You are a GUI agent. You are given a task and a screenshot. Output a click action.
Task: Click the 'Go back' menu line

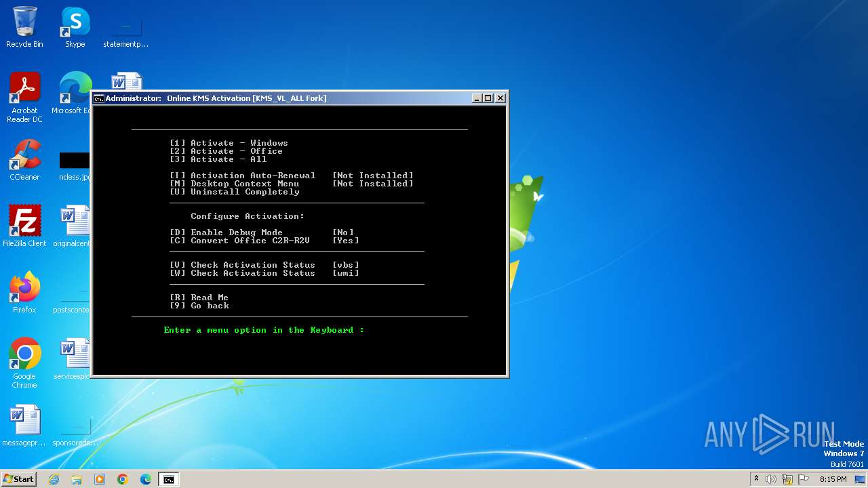coord(199,306)
